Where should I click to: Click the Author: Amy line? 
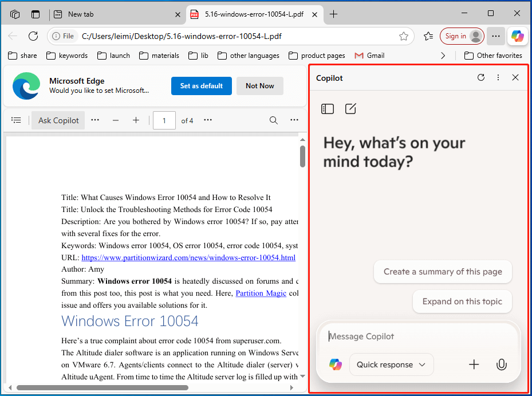click(x=82, y=269)
